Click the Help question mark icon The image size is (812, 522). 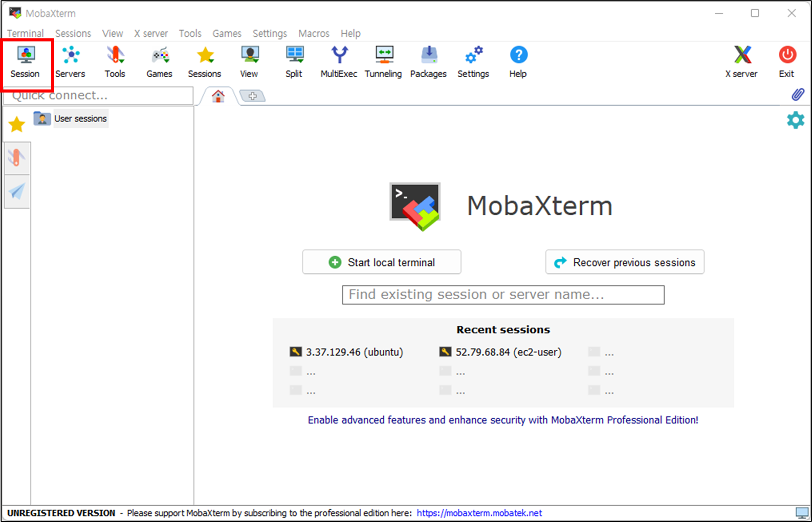[518, 62]
